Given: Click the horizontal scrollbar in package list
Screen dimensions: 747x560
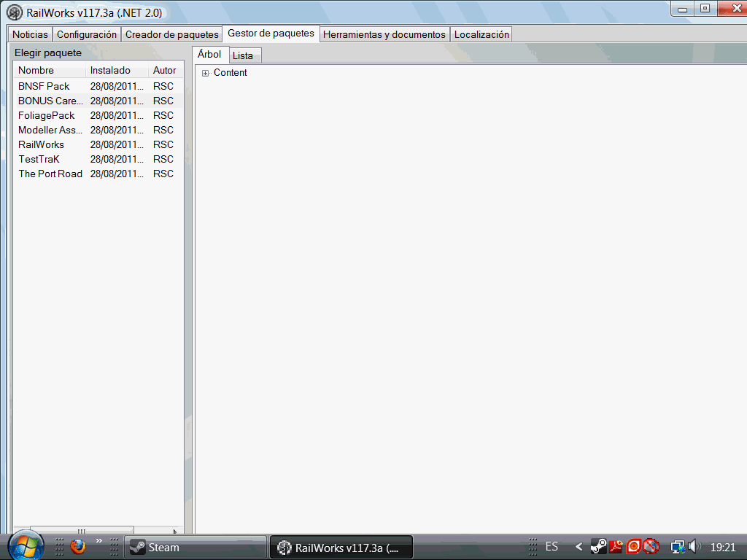Looking at the screenshot, I should (x=82, y=531).
